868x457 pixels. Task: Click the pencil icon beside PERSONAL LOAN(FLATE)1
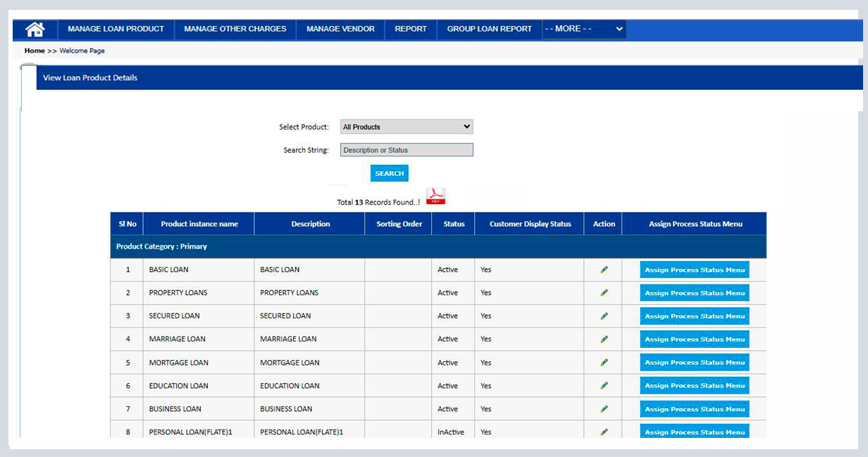(x=604, y=432)
